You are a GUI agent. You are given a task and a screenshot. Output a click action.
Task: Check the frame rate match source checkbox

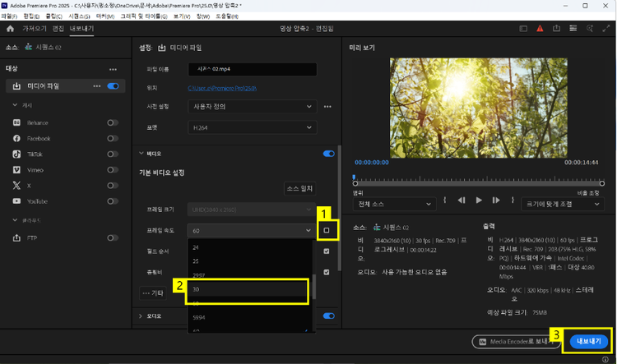[327, 230]
